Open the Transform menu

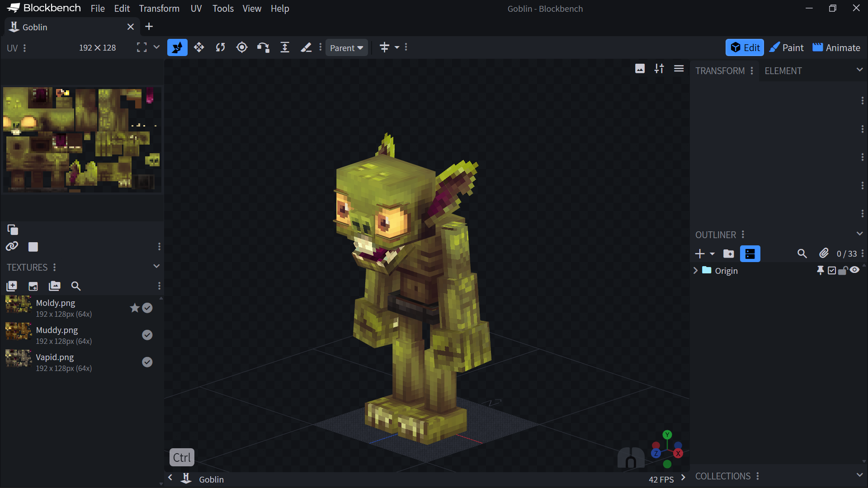click(x=159, y=9)
